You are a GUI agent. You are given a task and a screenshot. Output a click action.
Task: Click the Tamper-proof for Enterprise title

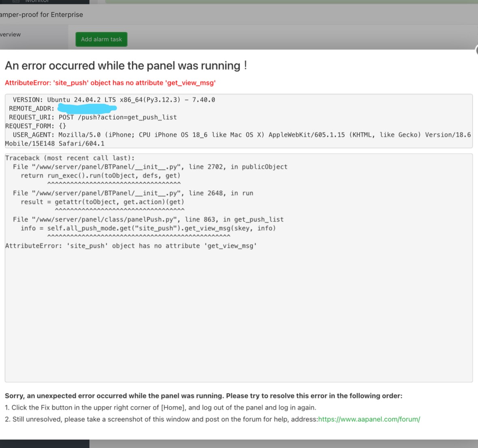[x=41, y=15]
